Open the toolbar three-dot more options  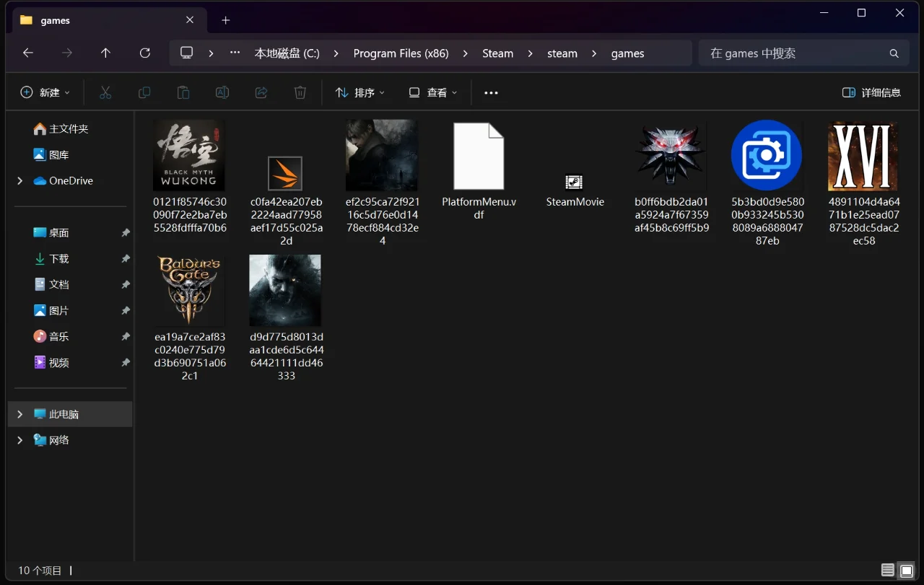(491, 92)
